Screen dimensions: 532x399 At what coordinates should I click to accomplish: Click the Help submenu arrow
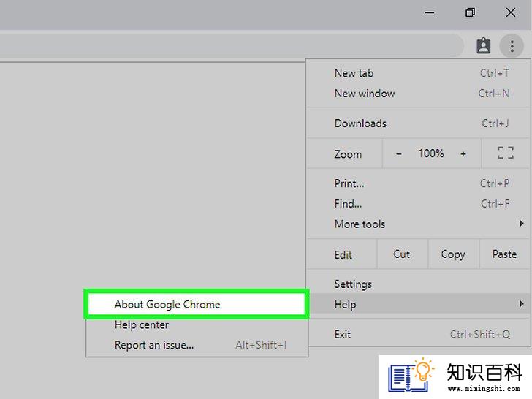click(x=522, y=304)
